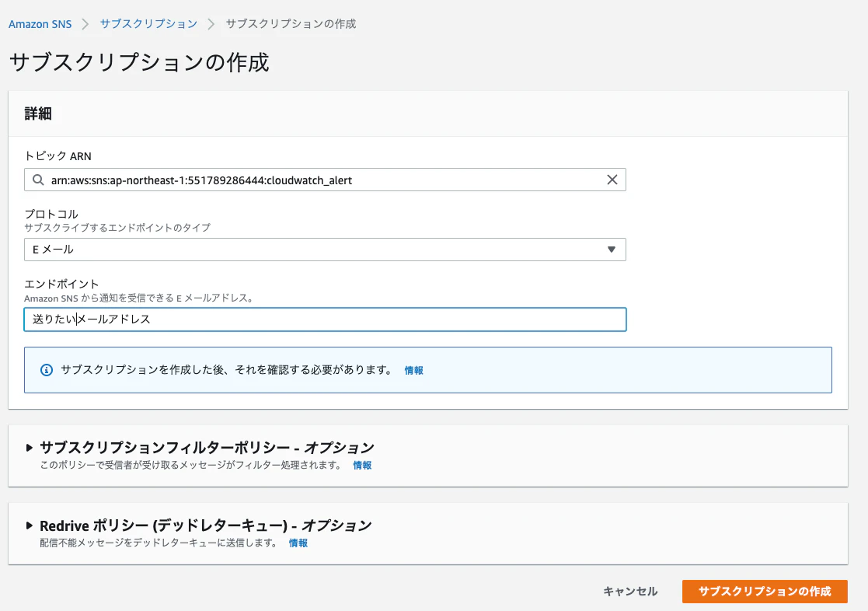Open 情報 link for Redrive policy
The image size is (868, 611).
tap(298, 543)
